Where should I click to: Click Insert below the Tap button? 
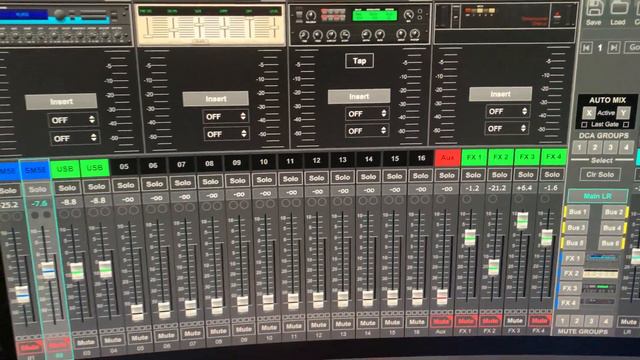(x=359, y=96)
